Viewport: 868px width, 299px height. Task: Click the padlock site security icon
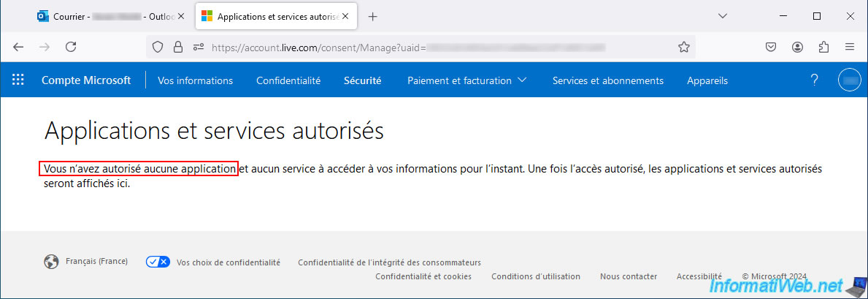[177, 47]
